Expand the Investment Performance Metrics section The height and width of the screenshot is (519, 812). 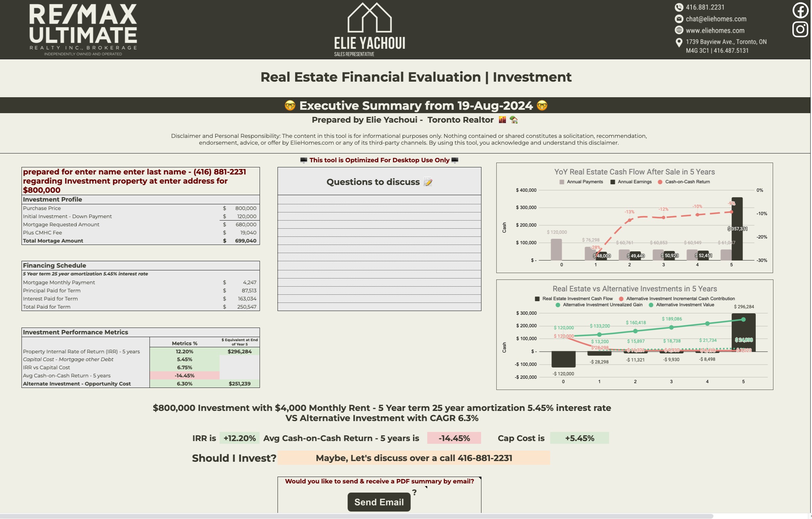(76, 331)
